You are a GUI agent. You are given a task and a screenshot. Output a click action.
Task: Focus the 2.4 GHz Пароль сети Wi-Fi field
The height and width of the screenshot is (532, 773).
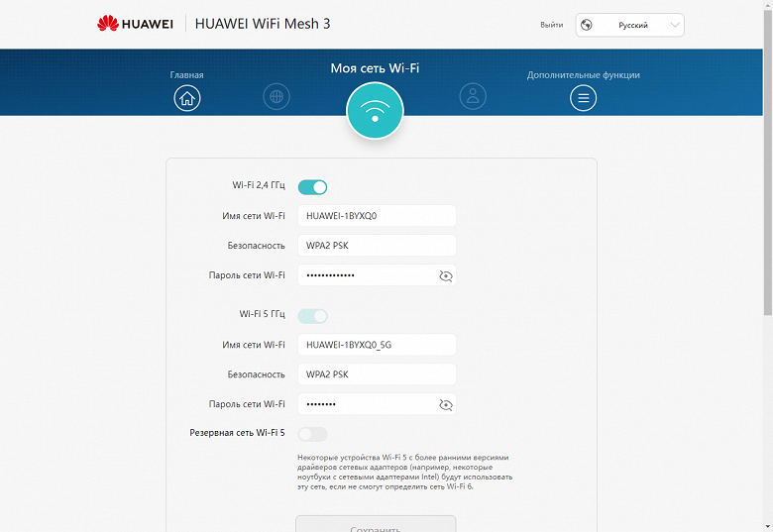[x=378, y=274]
